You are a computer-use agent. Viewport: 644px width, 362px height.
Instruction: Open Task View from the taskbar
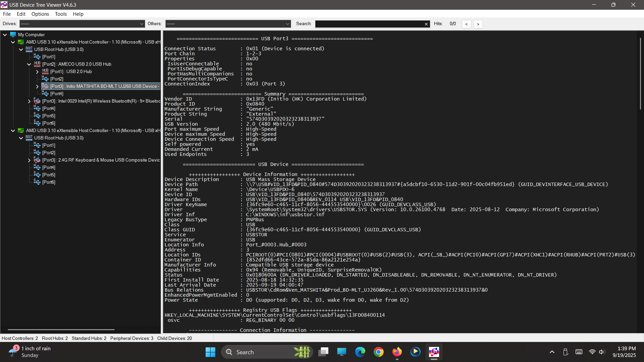(323, 352)
